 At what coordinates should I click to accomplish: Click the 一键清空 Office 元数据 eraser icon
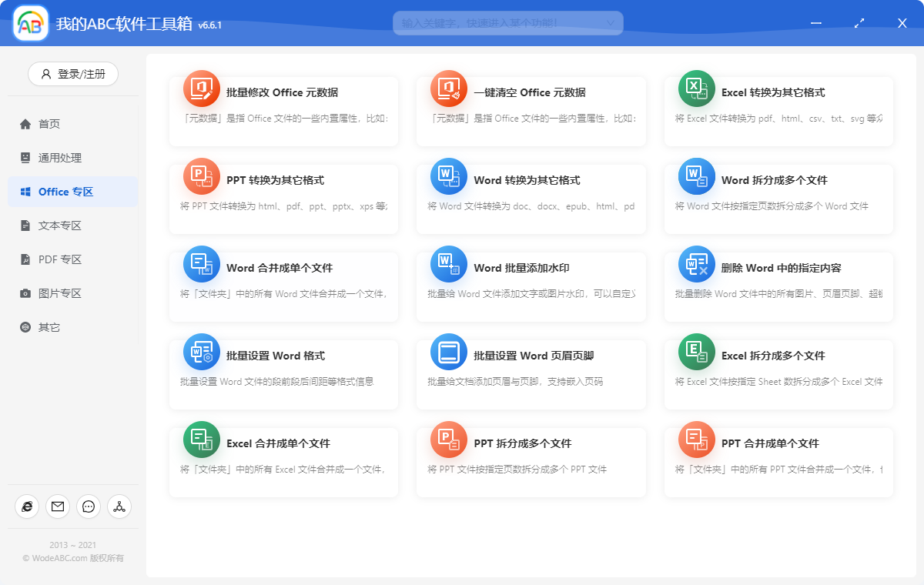click(449, 88)
